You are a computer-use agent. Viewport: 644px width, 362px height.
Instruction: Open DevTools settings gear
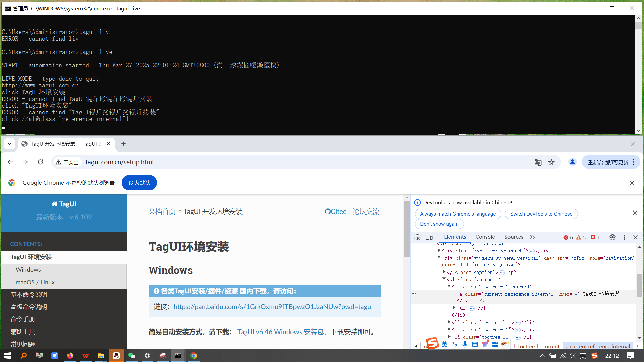coord(612,237)
